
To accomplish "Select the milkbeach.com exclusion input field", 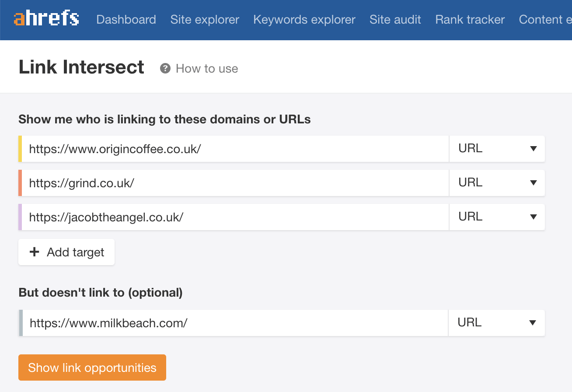I will coord(219,322).
